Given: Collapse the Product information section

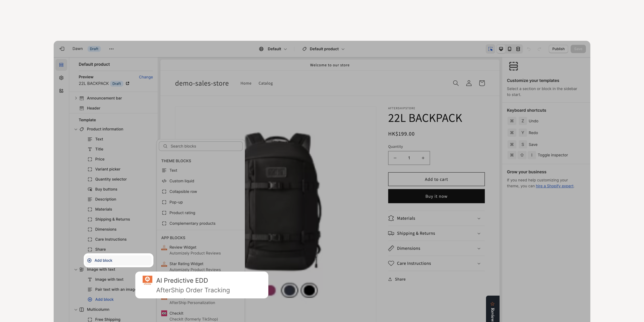Looking at the screenshot, I should tap(76, 129).
